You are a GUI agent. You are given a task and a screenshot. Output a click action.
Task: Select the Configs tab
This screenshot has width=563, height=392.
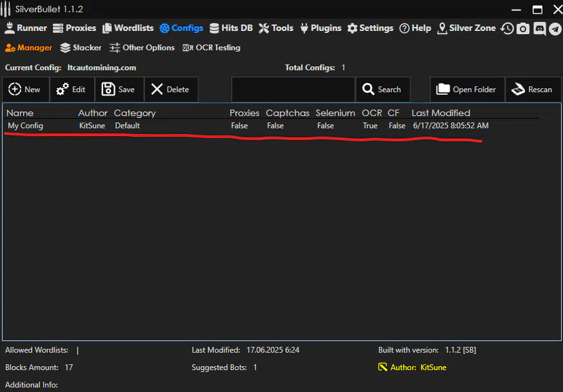(x=181, y=28)
